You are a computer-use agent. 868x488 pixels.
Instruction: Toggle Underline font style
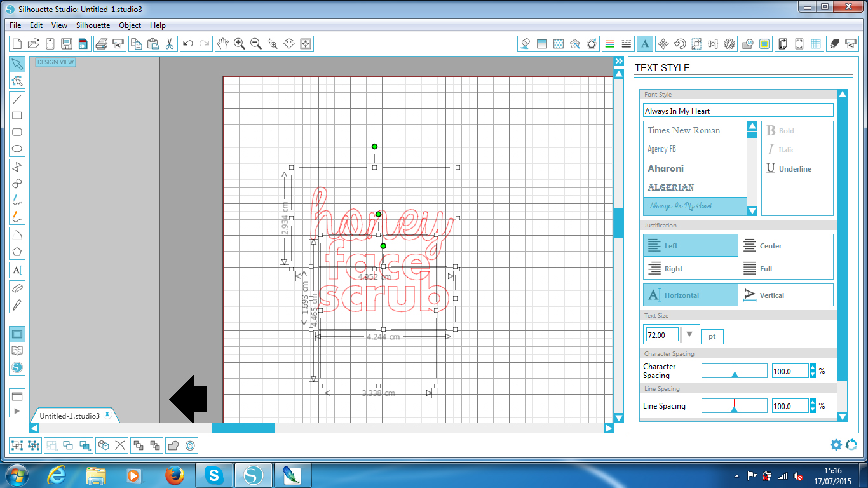pos(789,169)
